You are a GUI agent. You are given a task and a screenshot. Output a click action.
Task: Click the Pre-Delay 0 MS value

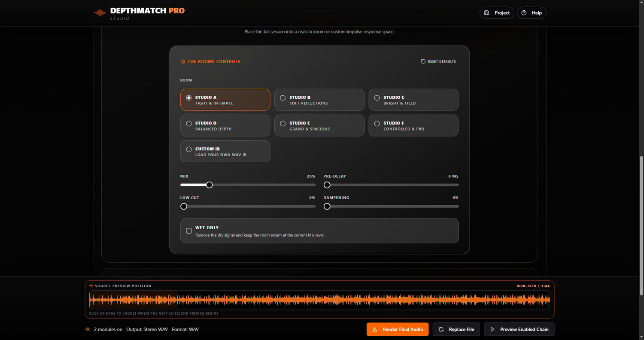pos(453,176)
